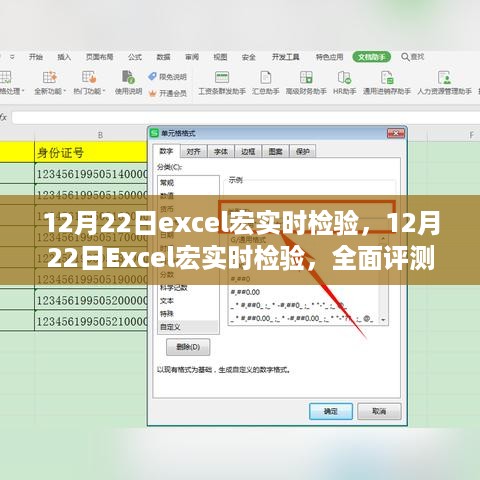480x480 pixels.
Task: Launch 人力资源管理助手 tool
Action: tap(444, 83)
